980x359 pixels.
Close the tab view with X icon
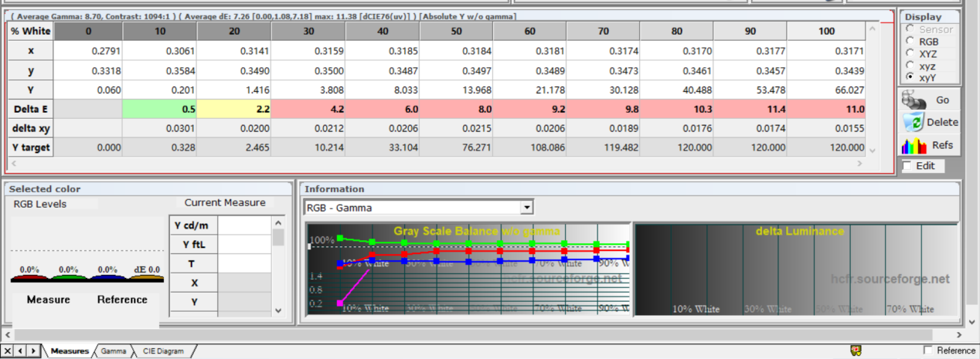7,351
